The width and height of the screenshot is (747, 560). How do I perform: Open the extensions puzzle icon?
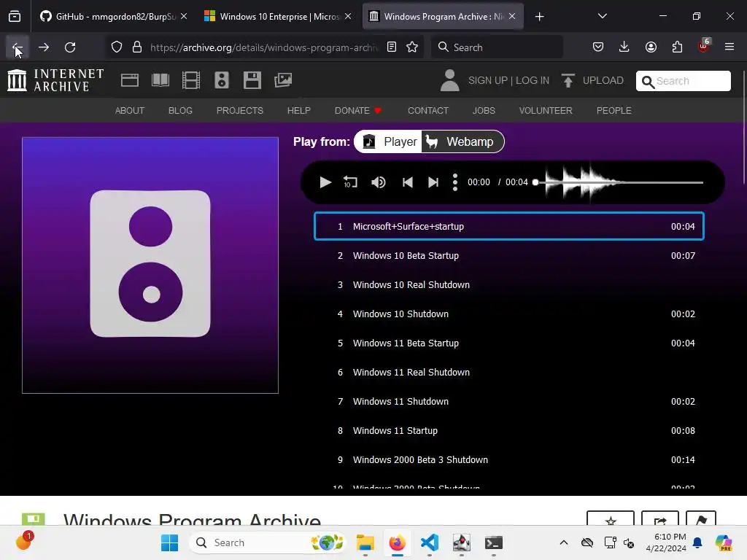click(677, 47)
